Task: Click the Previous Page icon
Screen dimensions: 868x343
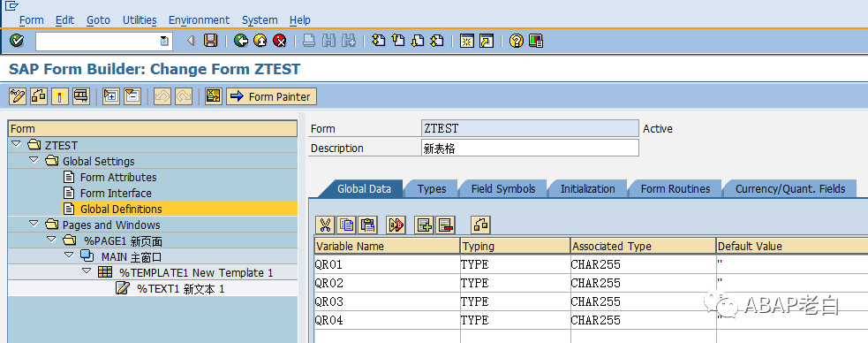Action: pyautogui.click(x=398, y=41)
